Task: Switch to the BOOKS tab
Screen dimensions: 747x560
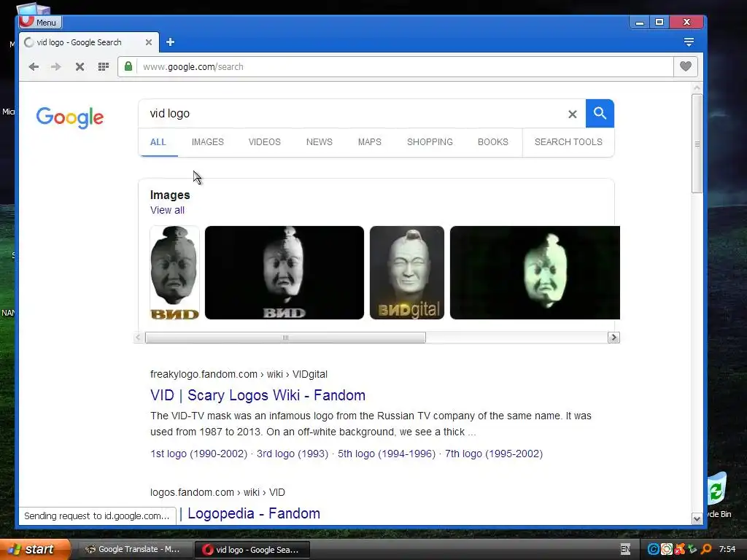Action: tap(493, 142)
